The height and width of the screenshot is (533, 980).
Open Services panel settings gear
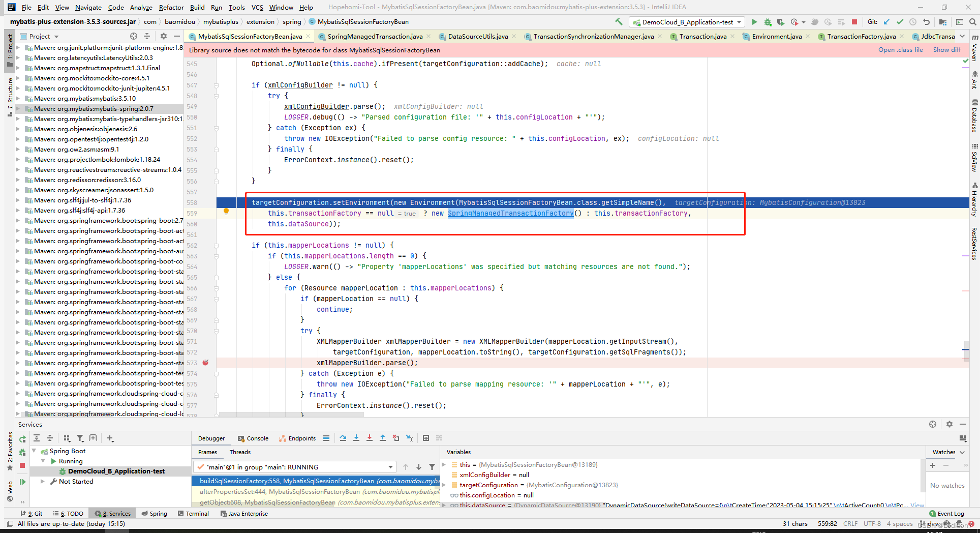coord(950,424)
